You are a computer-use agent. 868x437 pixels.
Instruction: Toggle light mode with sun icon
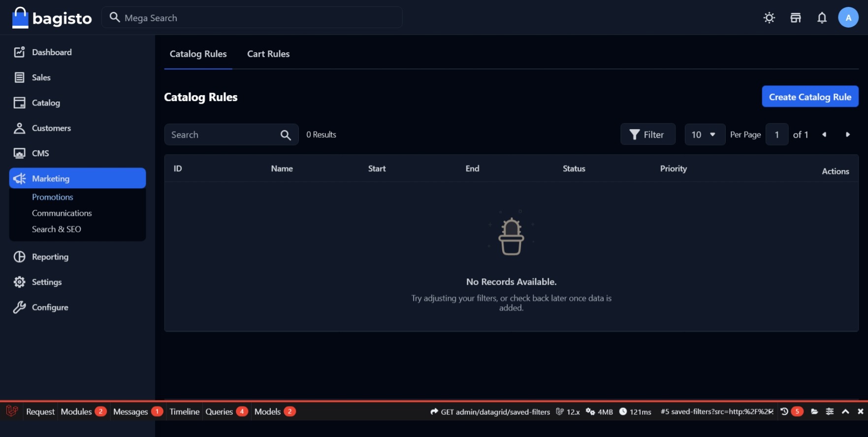(769, 18)
